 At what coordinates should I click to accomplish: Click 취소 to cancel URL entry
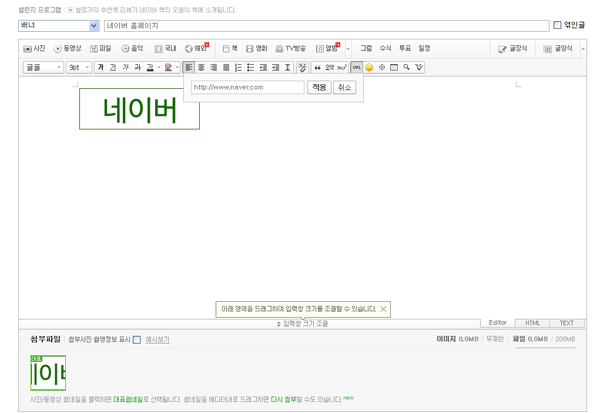tap(344, 87)
